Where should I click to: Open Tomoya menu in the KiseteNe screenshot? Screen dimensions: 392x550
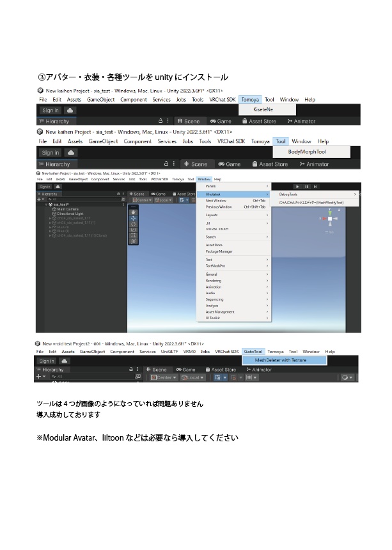coord(250,100)
